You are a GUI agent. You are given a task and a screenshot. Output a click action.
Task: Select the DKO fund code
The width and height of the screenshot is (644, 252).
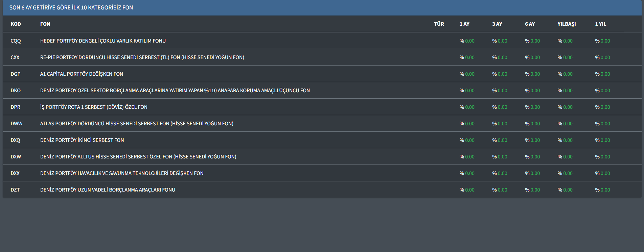click(x=16, y=91)
